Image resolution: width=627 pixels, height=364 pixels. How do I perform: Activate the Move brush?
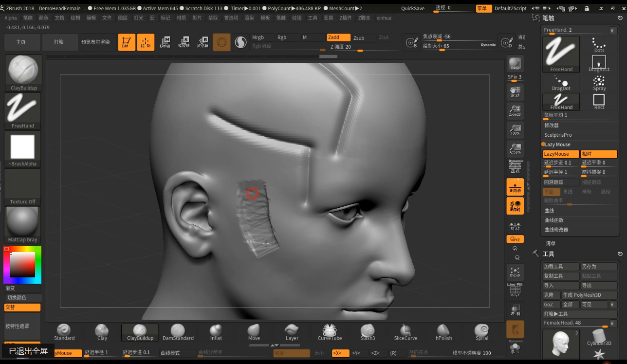(254, 332)
